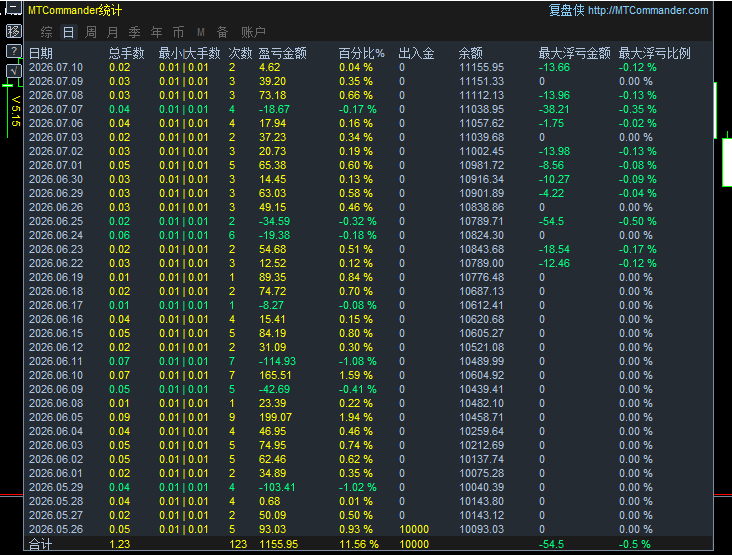Click the 移 move panel icon
This screenshot has width=732, height=555.
[x=14, y=31]
